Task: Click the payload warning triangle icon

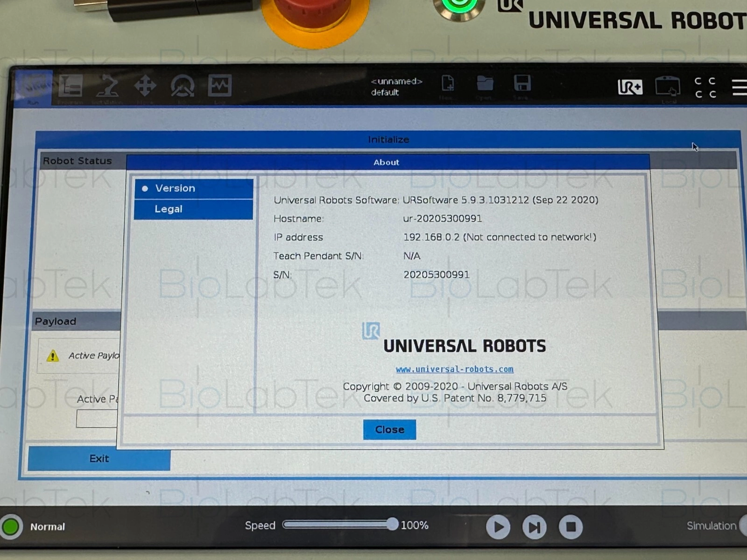Action: [x=53, y=356]
